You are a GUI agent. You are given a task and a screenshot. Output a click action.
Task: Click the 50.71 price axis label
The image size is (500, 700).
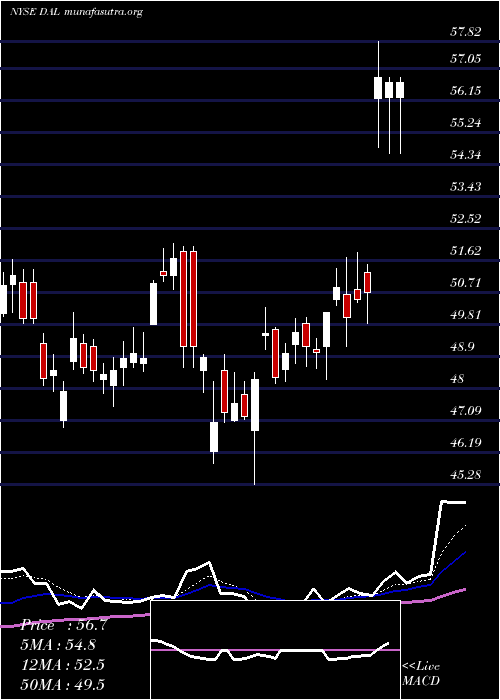pyautogui.click(x=466, y=283)
